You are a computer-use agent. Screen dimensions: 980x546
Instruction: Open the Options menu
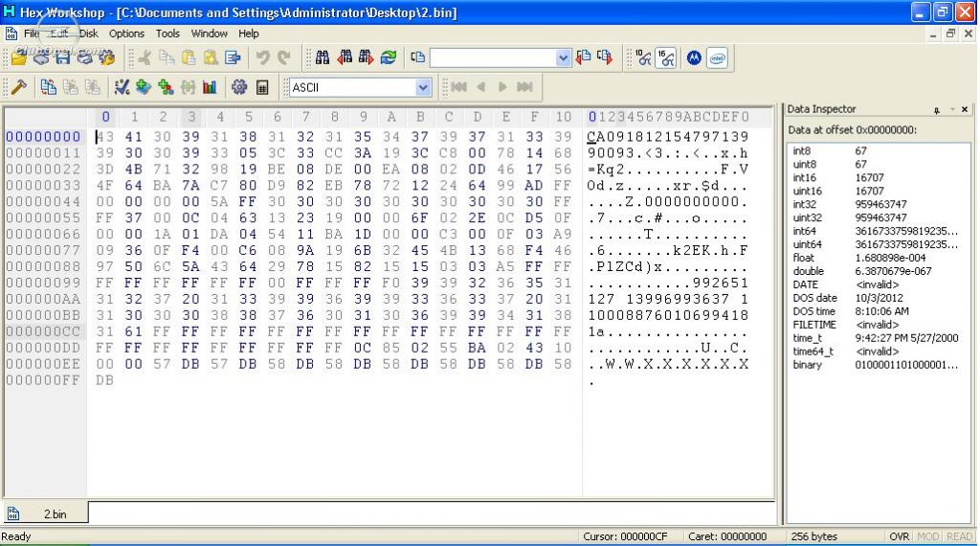click(x=126, y=34)
